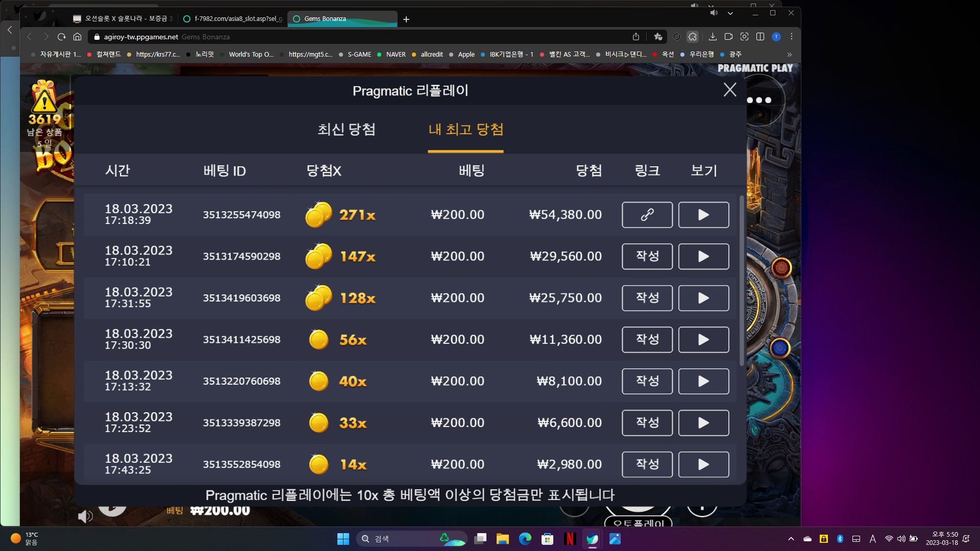This screenshot has height=551, width=980.
Task: Reload the current page
Action: pos(62,37)
